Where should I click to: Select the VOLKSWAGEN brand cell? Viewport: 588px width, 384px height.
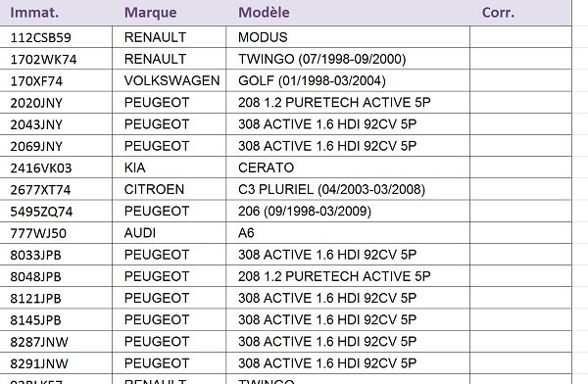click(170, 80)
